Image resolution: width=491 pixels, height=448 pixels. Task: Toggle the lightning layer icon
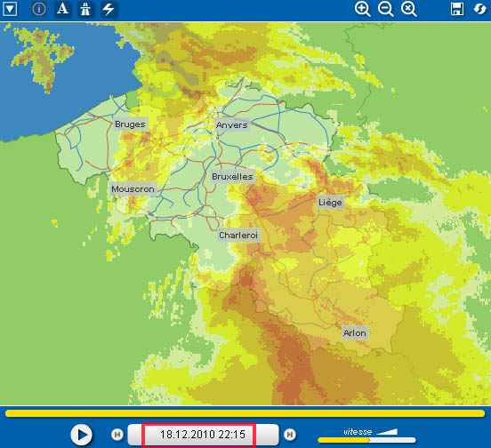tap(109, 9)
